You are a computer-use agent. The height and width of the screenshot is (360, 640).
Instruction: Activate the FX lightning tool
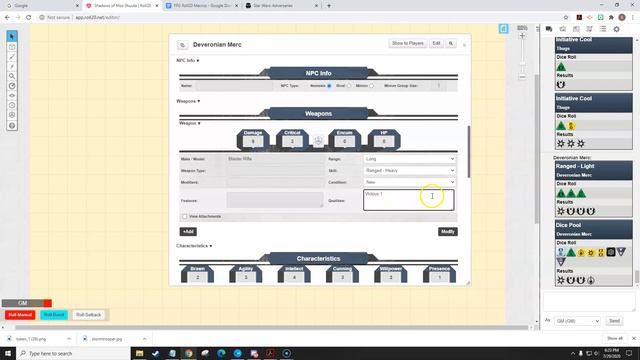click(12, 66)
